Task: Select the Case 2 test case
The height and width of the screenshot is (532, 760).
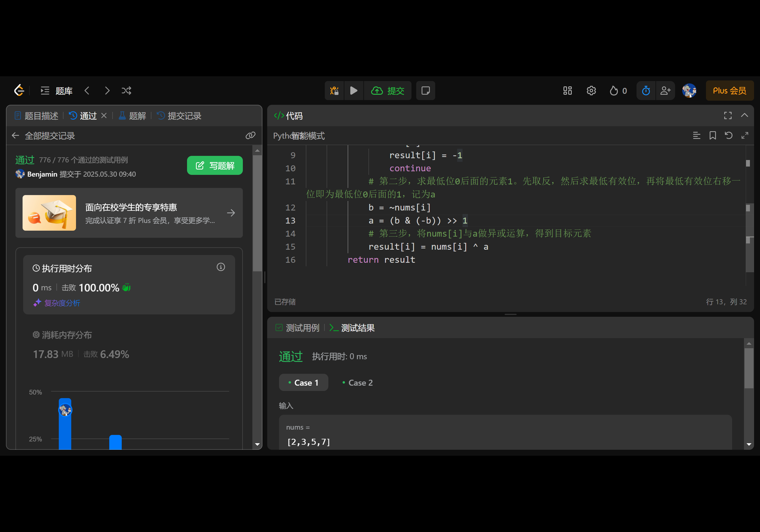Action: point(357,383)
